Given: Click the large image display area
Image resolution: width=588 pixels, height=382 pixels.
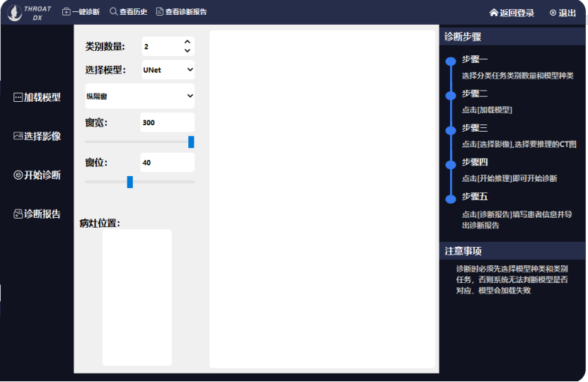Looking at the screenshot, I should point(322,199).
